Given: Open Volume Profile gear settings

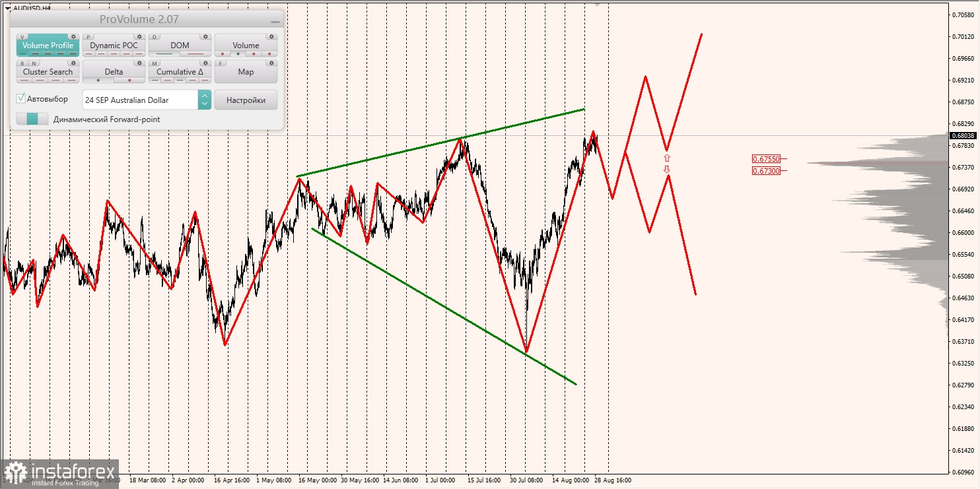Looking at the screenshot, I should [x=73, y=36].
